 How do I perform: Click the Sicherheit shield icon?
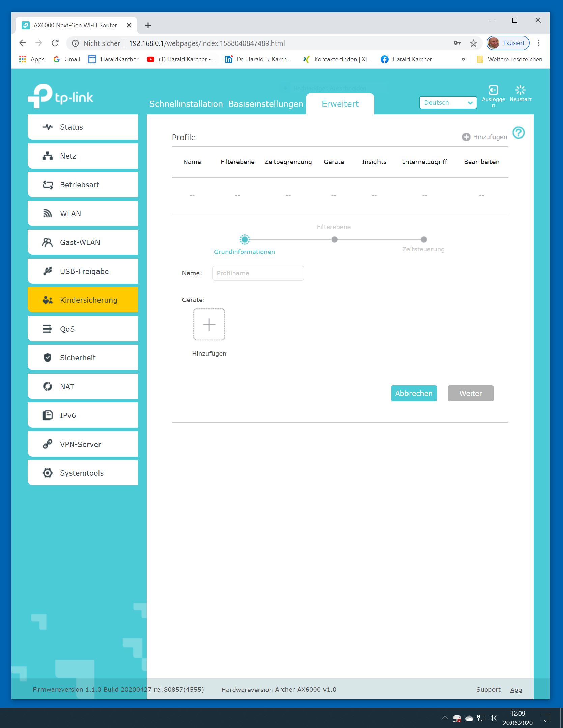(48, 358)
